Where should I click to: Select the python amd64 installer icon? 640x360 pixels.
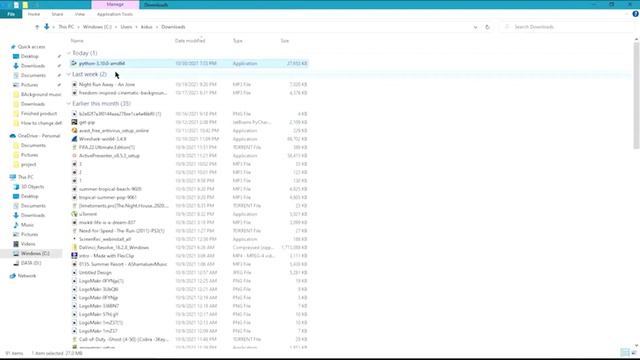click(74, 63)
